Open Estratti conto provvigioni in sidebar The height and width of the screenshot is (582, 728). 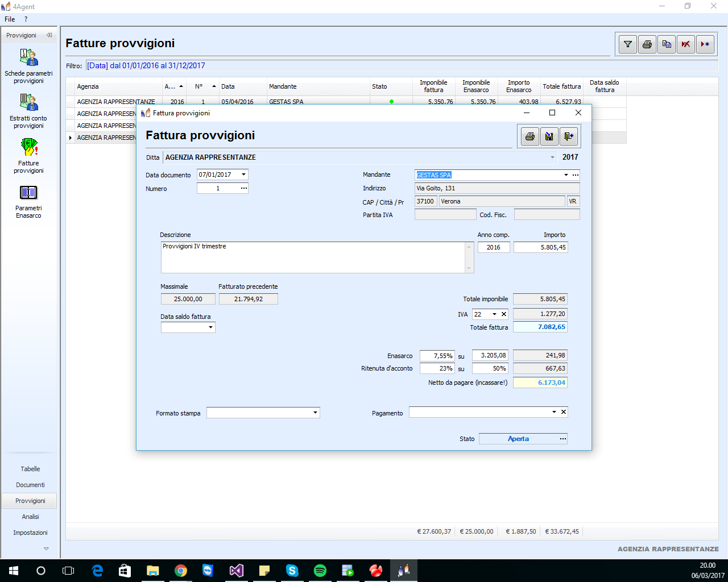pyautogui.click(x=28, y=111)
